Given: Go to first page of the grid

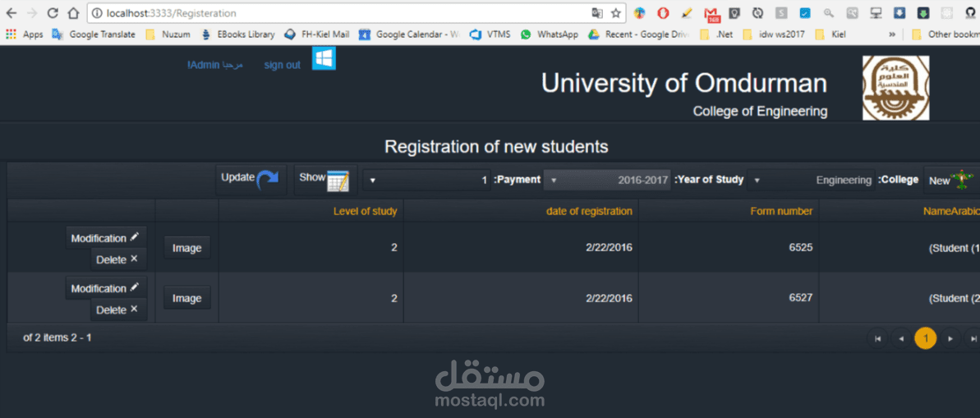Looking at the screenshot, I should (x=877, y=338).
